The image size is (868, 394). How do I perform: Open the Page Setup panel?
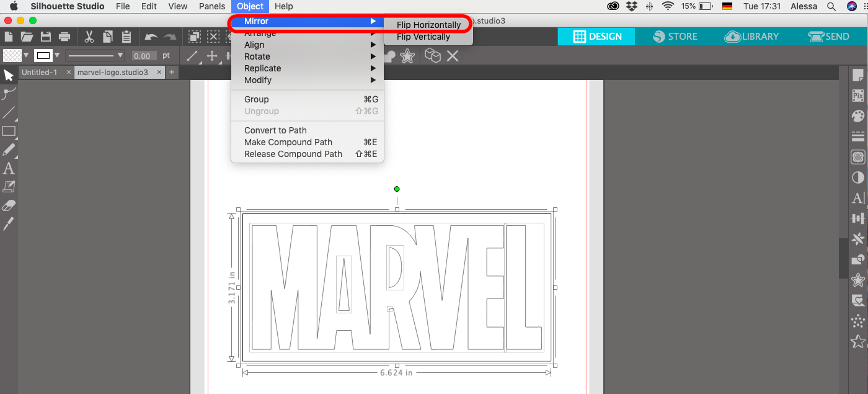pyautogui.click(x=858, y=76)
